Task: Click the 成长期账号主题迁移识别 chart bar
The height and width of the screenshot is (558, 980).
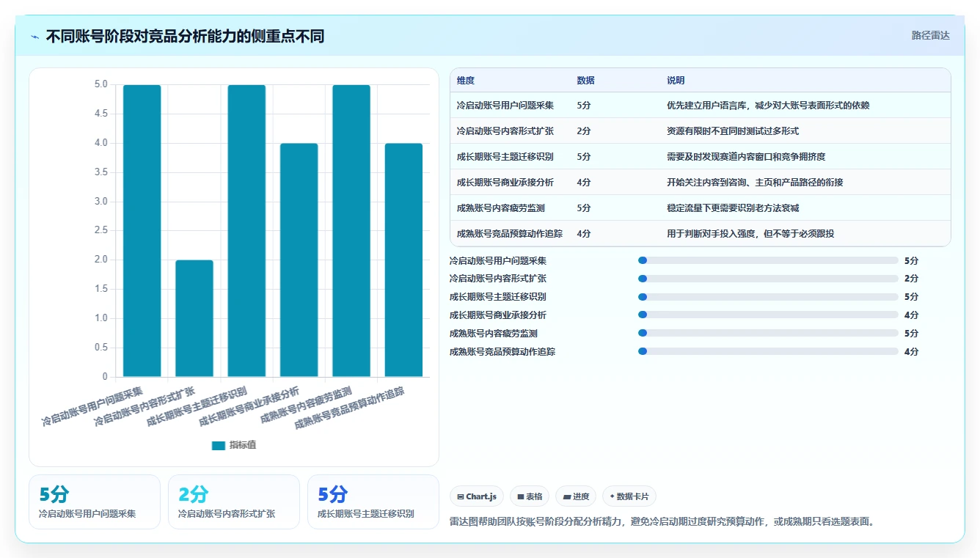Action: coord(246,231)
